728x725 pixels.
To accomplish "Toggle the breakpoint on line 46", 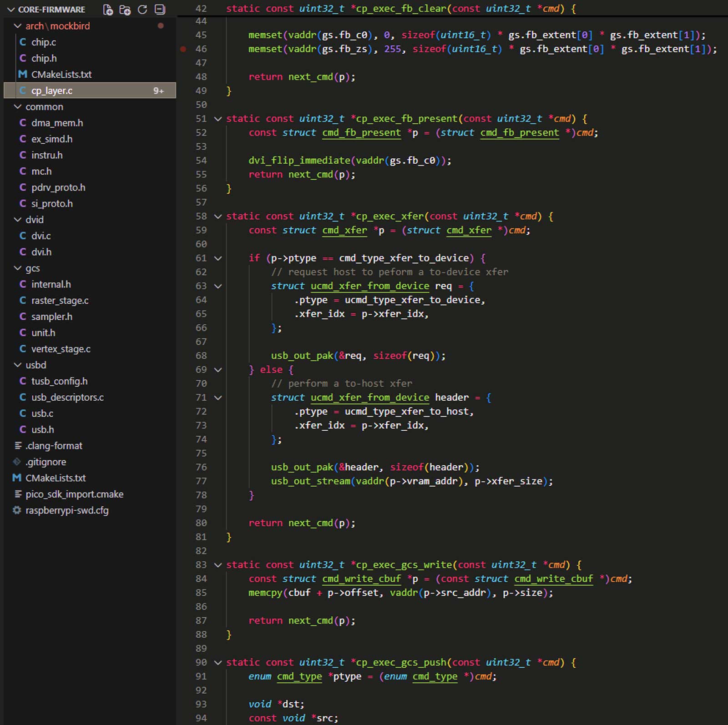I will [x=183, y=49].
